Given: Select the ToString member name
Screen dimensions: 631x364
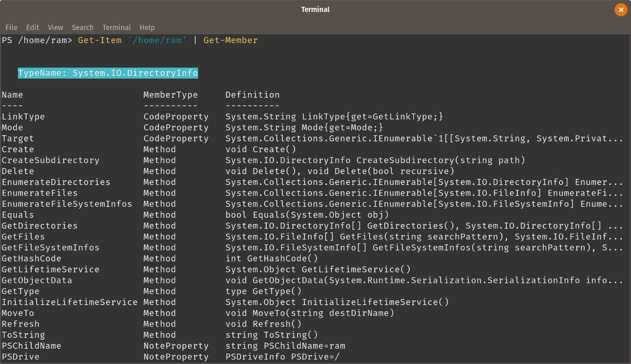Looking at the screenshot, I should (23, 335).
